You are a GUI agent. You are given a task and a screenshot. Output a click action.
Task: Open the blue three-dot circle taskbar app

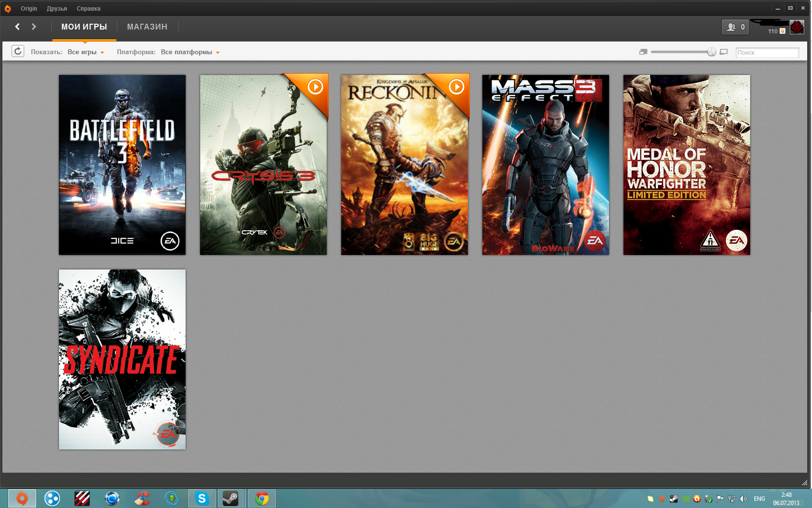pyautogui.click(x=52, y=498)
